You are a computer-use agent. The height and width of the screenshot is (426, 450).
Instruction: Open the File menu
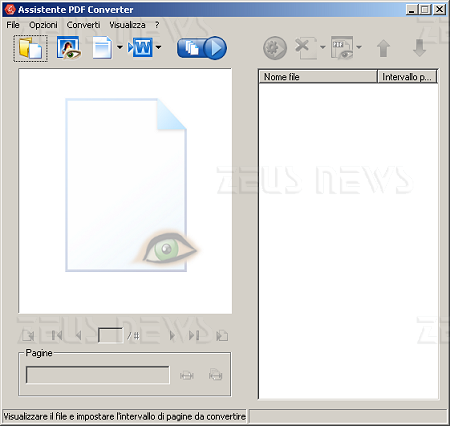click(x=13, y=25)
